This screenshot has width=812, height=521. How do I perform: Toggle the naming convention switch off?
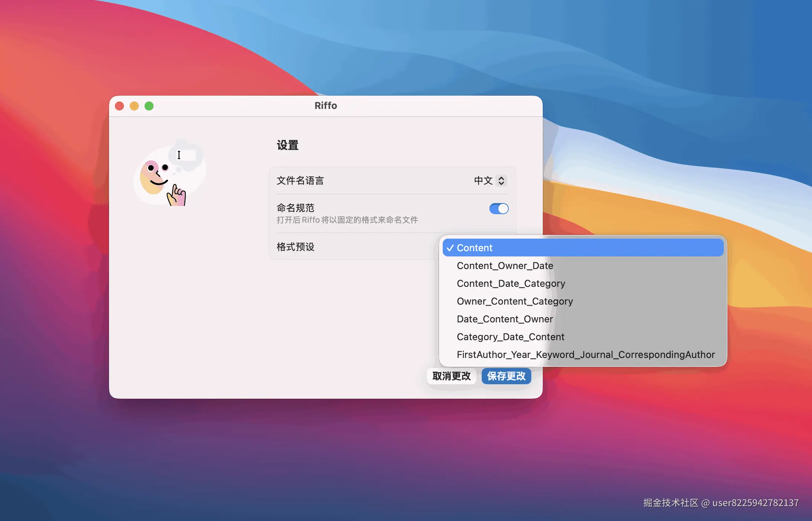pos(498,209)
